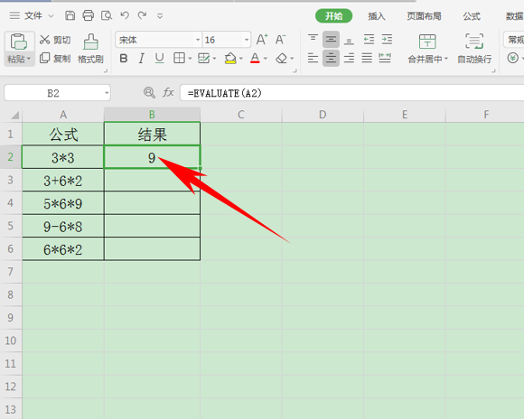Align text right horizontally

click(349, 58)
